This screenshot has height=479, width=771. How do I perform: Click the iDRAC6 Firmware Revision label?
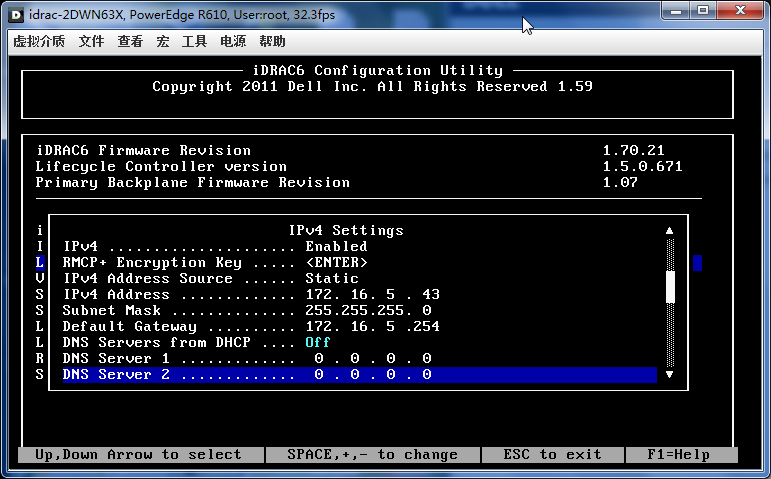[143, 150]
